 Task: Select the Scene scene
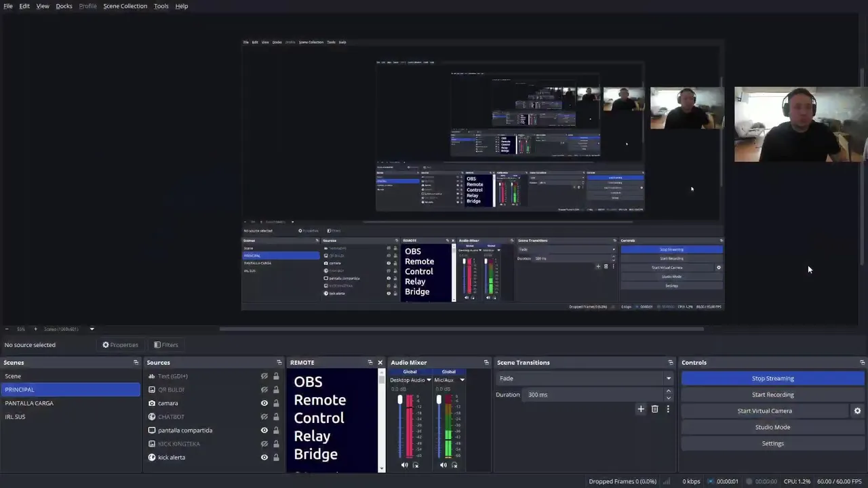[x=71, y=376]
